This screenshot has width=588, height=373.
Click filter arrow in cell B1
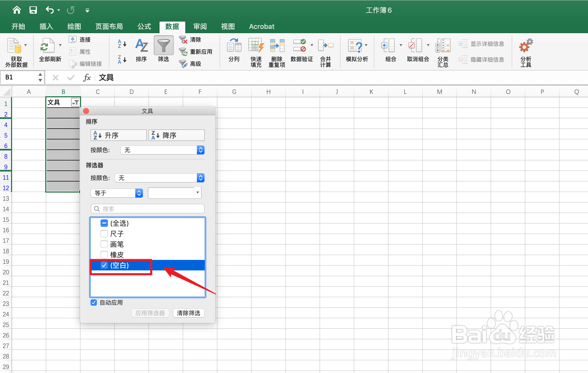coord(75,102)
